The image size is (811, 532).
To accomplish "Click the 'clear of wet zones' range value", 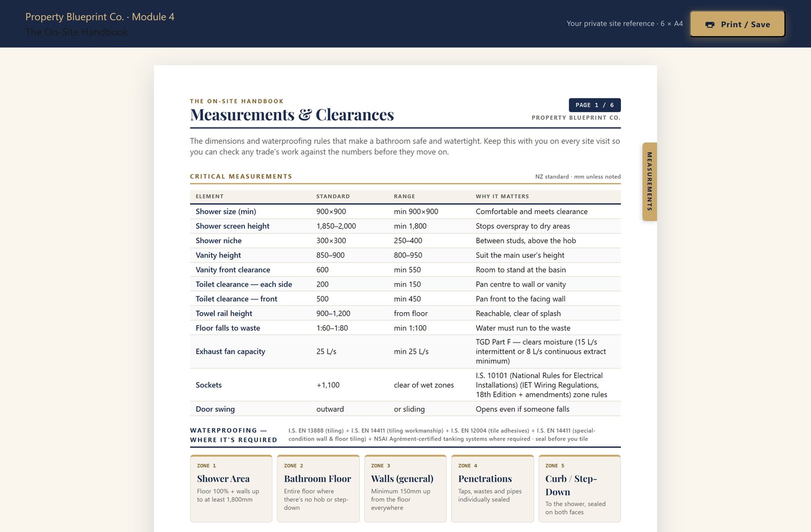I will (424, 385).
